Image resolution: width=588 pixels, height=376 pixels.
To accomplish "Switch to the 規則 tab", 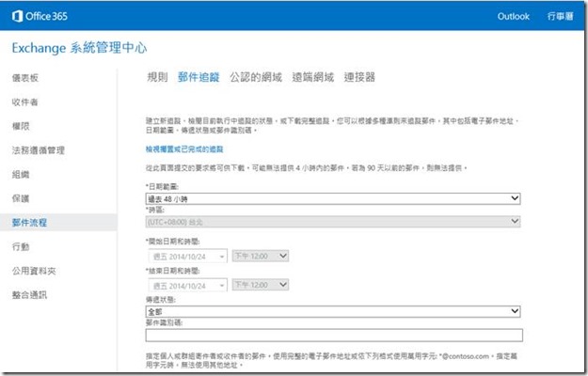I will (x=158, y=77).
